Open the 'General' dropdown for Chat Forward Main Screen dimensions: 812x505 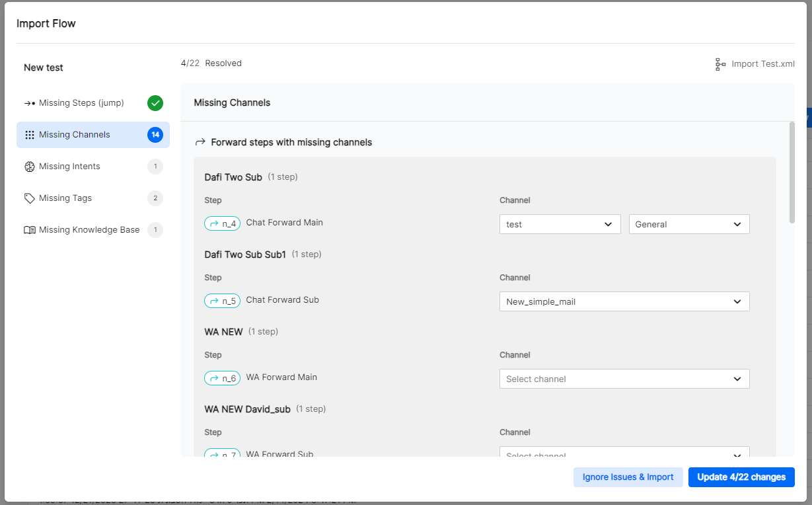(689, 224)
